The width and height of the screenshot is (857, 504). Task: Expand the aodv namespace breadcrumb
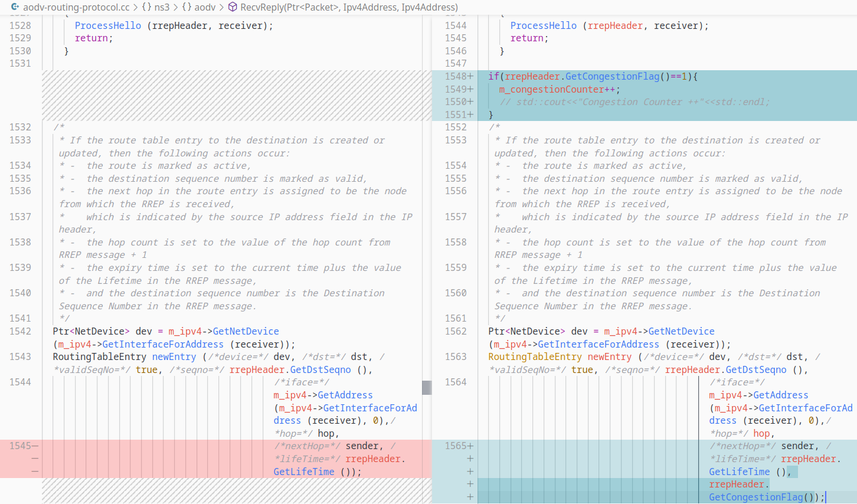click(205, 7)
